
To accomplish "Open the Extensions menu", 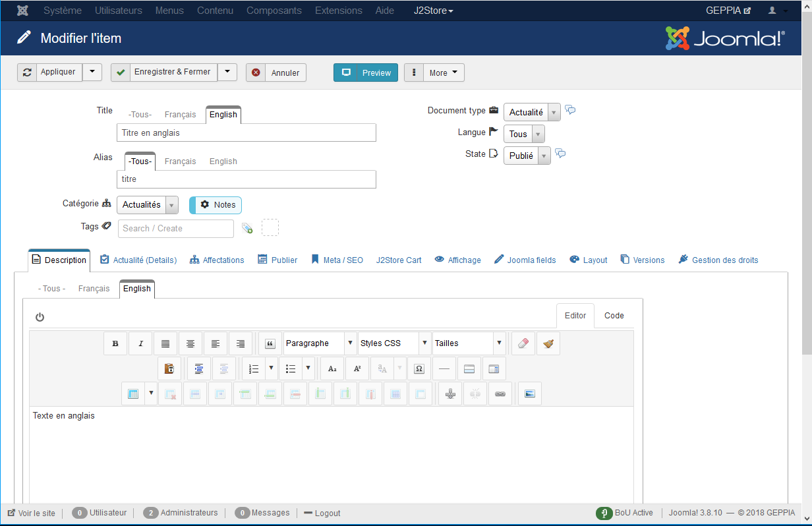I will 339,11.
